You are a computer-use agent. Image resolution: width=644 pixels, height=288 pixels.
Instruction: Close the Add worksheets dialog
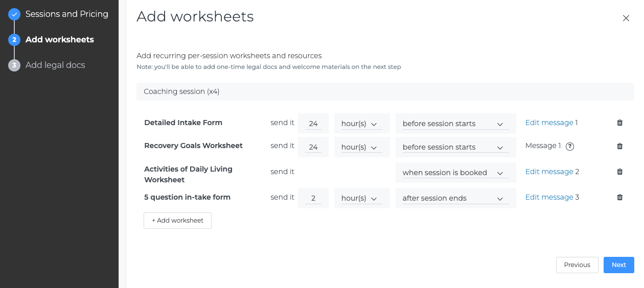(626, 18)
